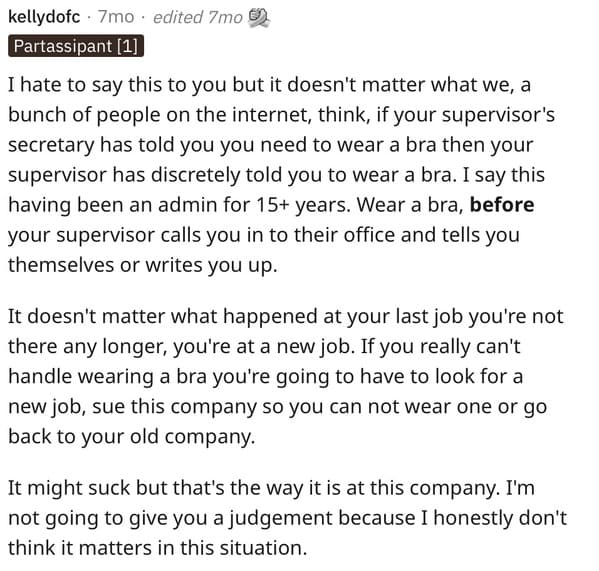This screenshot has height=571, width=599.
Task: Click 'It might suck but' in last paragraph
Action: pyautogui.click(x=87, y=488)
